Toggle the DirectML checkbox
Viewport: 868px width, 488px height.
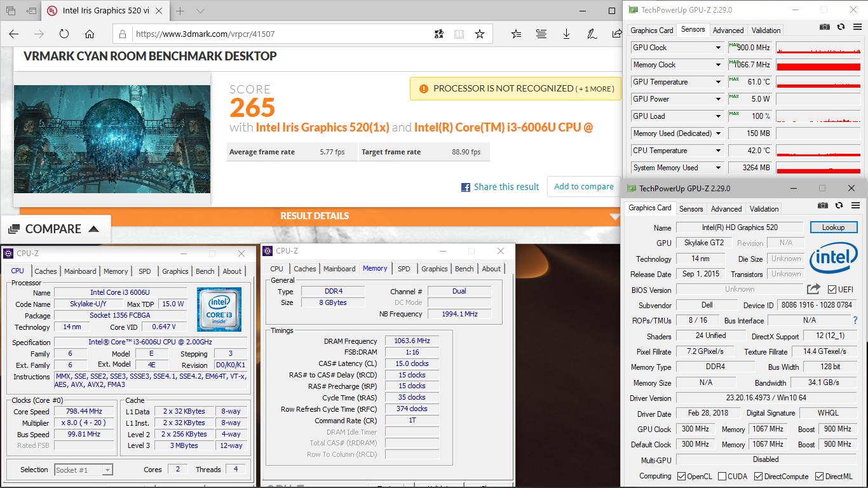point(820,477)
